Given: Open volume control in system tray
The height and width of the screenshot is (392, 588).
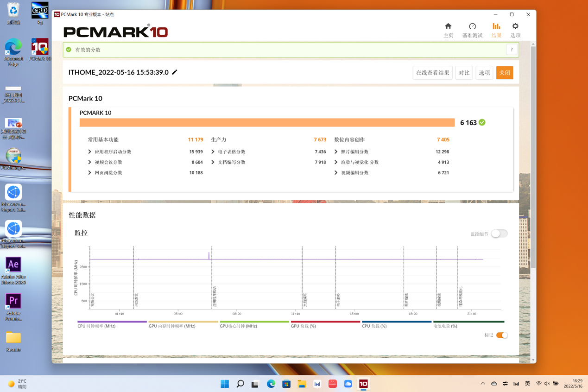Looking at the screenshot, I should [547, 384].
